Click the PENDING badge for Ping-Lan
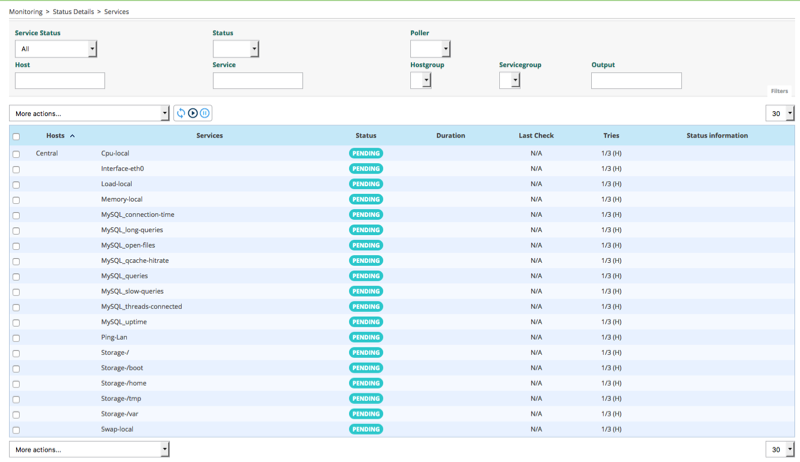The image size is (800, 462). (366, 337)
